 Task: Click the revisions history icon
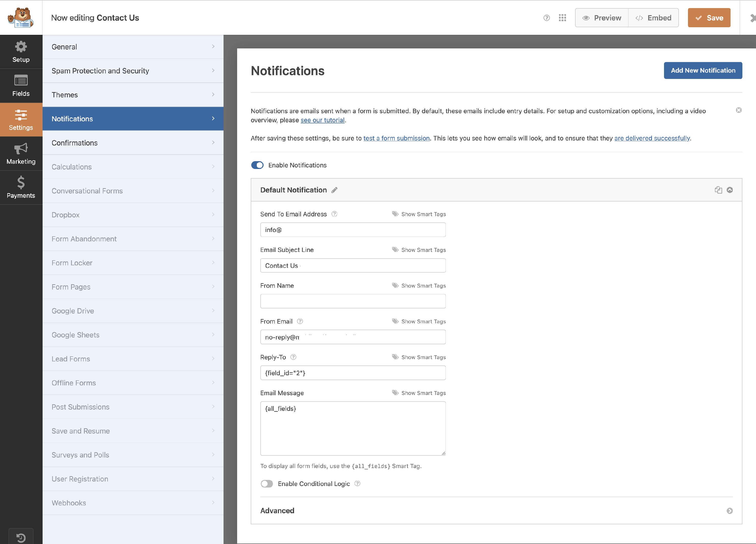(21, 537)
